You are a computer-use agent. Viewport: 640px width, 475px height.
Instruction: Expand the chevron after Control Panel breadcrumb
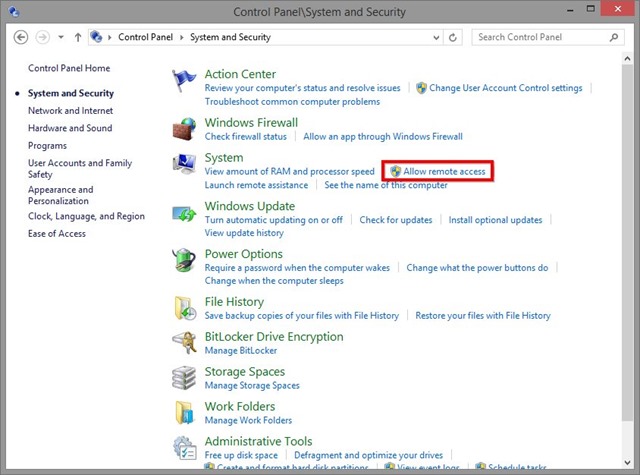point(182,38)
